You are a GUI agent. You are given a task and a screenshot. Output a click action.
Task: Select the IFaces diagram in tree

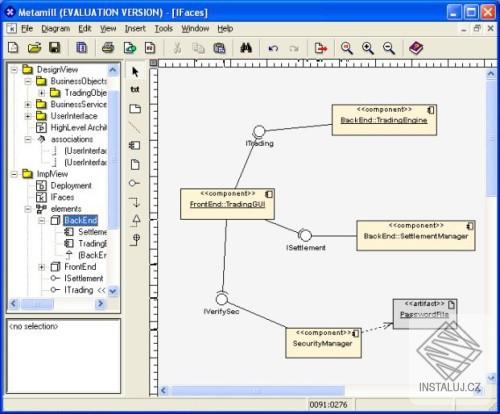point(62,197)
